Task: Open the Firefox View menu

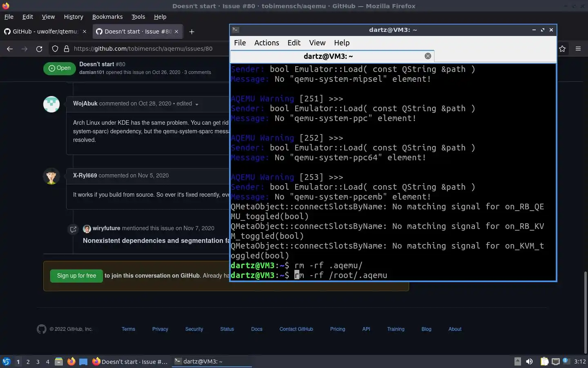Action: pyautogui.click(x=48, y=17)
